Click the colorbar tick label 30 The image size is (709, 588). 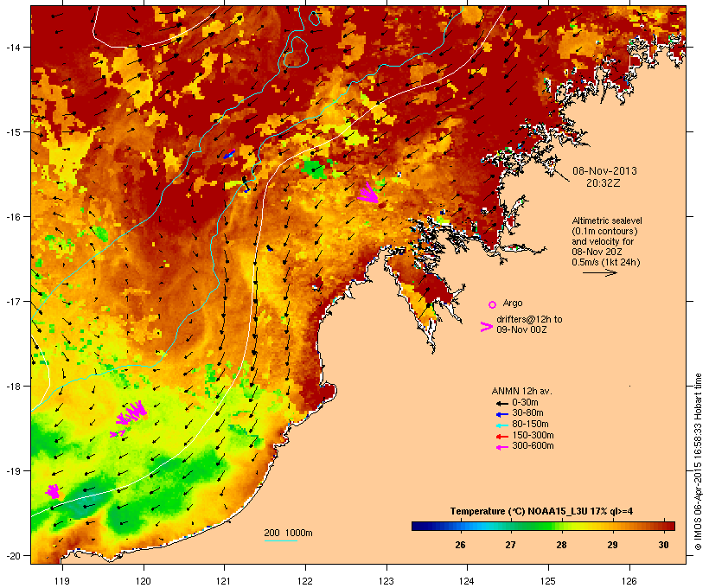[x=663, y=545]
